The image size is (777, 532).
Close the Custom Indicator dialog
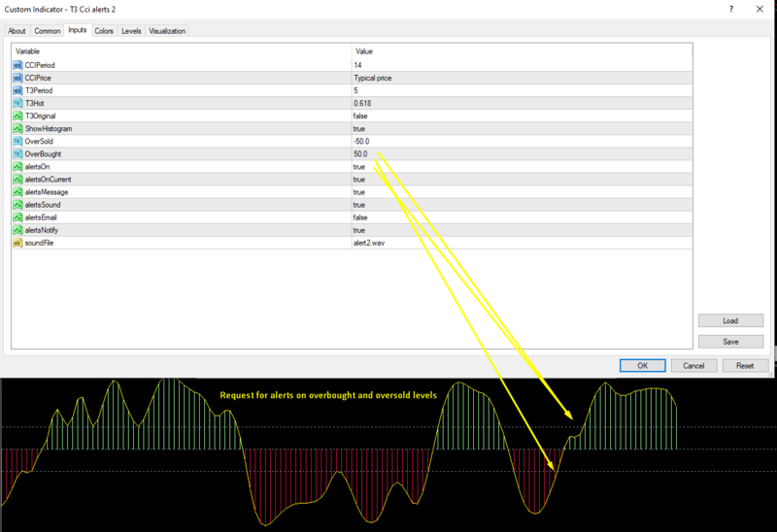(760, 9)
